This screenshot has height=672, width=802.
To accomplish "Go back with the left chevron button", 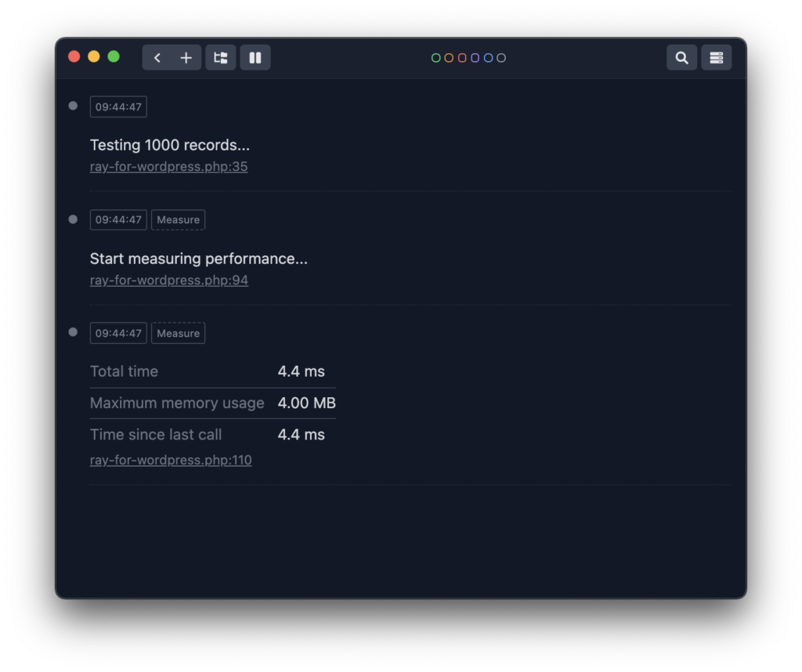I will [x=157, y=58].
